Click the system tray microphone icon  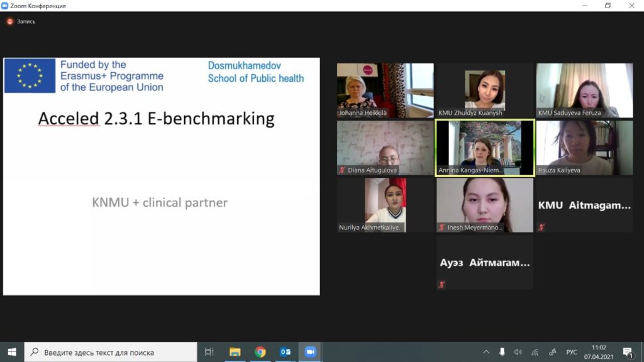(502, 352)
